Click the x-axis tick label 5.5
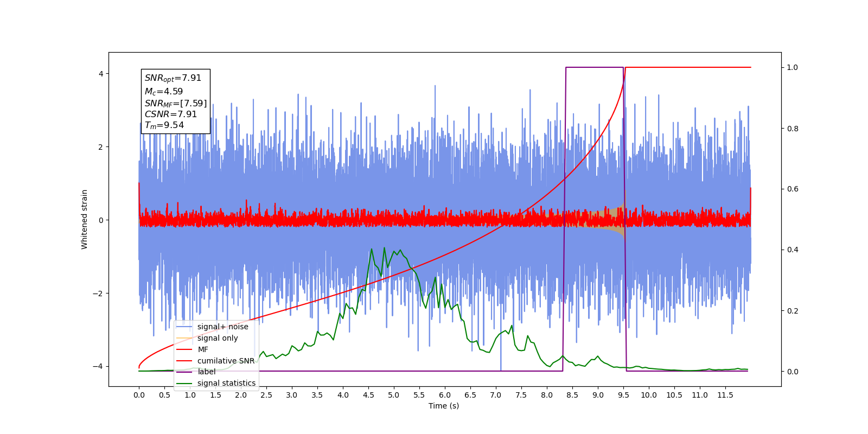This screenshot has height=434, width=868. 419,395
